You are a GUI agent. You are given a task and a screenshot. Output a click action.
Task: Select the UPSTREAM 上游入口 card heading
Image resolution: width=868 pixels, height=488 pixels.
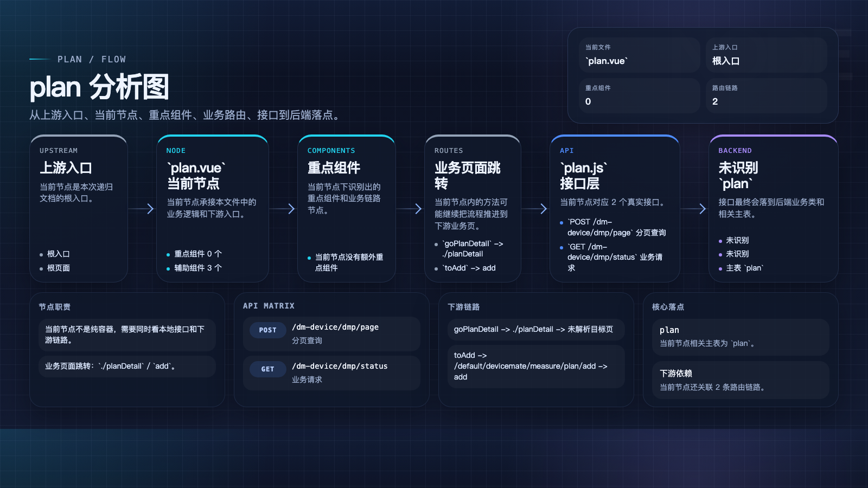point(66,168)
